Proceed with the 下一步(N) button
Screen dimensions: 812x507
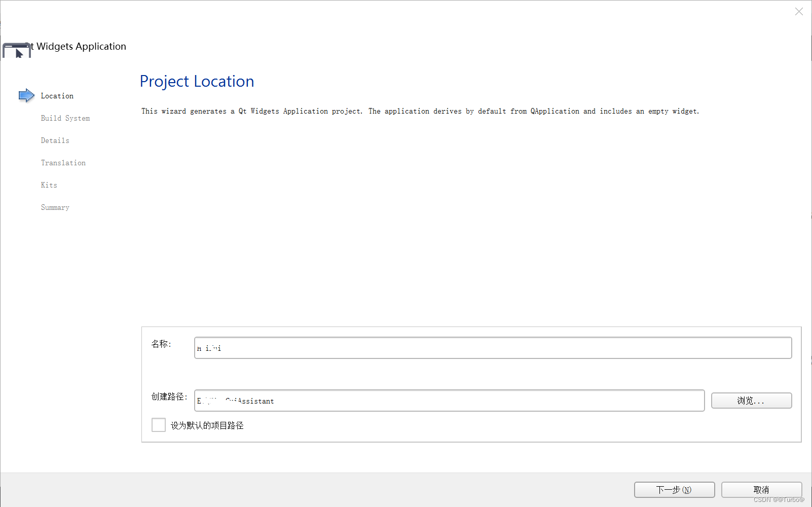(674, 490)
